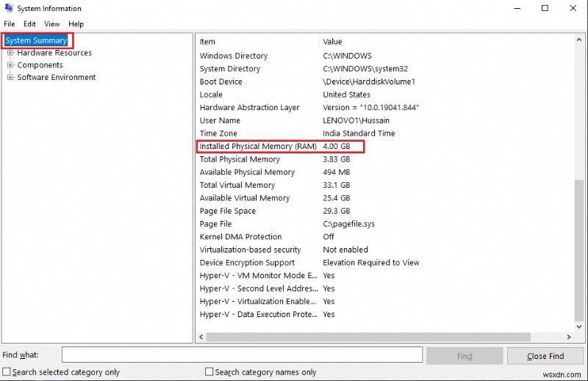This screenshot has width=588, height=381.
Task: Select the System Directory row
Action: (x=385, y=69)
